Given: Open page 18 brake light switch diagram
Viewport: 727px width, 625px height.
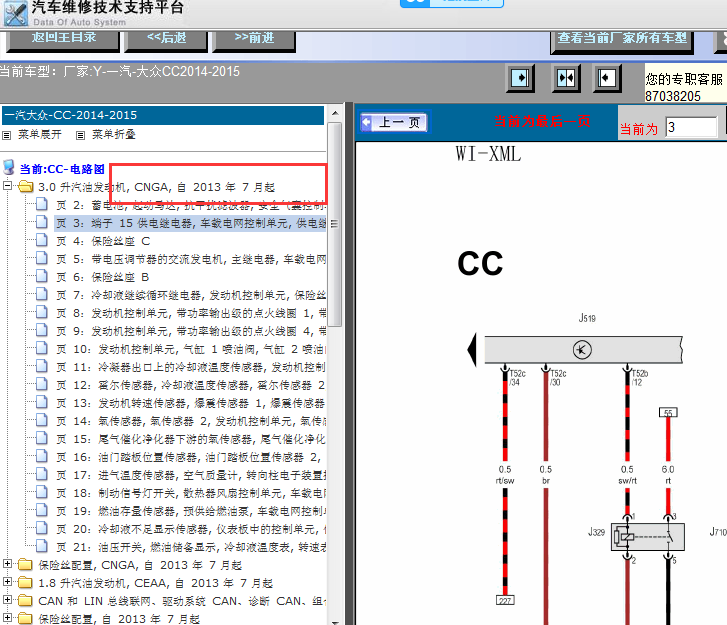Looking at the screenshot, I should (x=191, y=493).
